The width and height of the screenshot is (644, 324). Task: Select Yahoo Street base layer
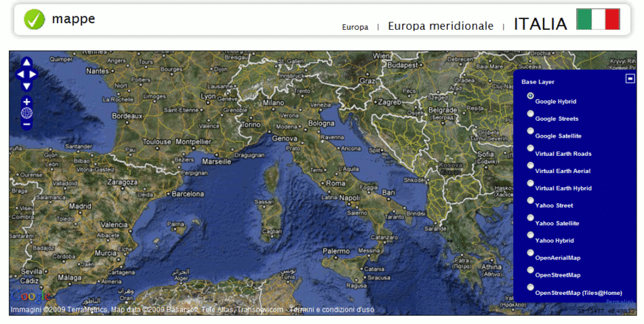pos(531,200)
